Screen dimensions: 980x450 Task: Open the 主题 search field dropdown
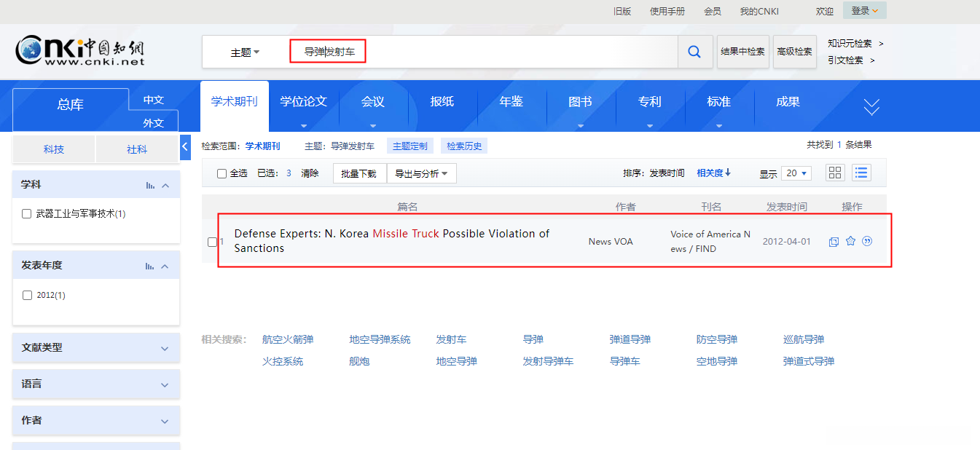pyautogui.click(x=245, y=52)
